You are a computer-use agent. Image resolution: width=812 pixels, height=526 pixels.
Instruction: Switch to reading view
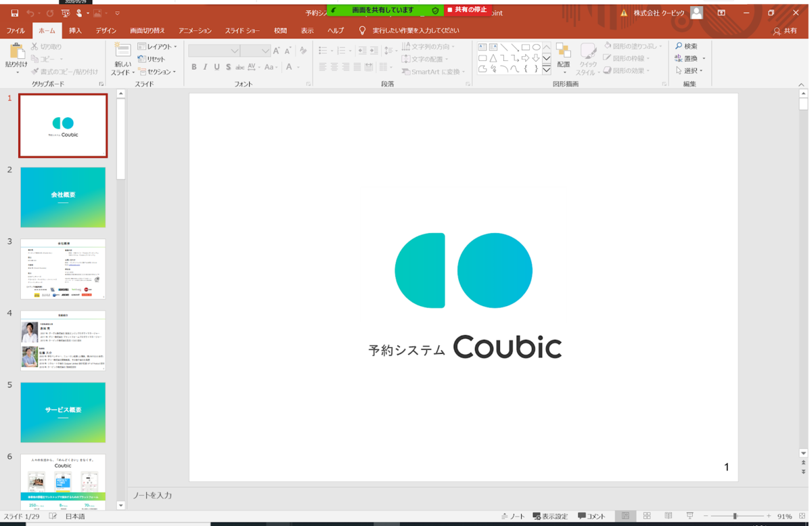click(x=669, y=516)
